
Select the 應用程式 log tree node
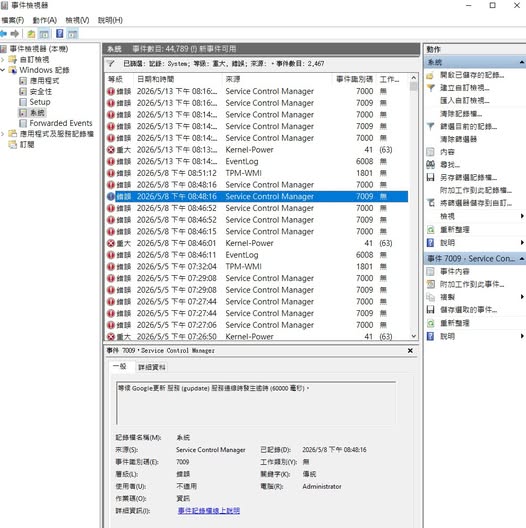click(44, 81)
